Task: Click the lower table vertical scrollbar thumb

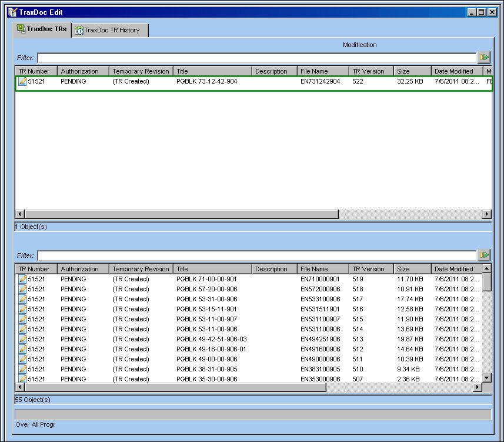Action: (x=487, y=282)
